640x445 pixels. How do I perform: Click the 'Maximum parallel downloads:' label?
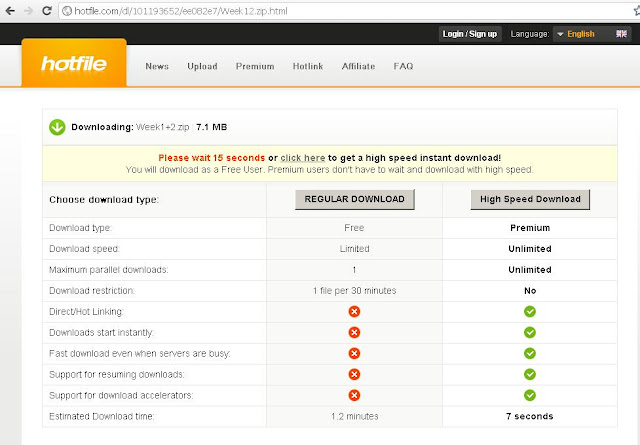109,270
